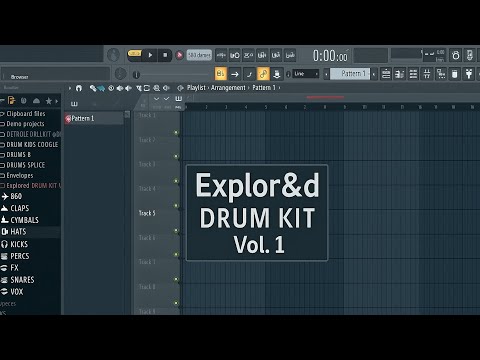480x360 pixels.
Task: Arm recording with the red Record button
Action: click(179, 55)
